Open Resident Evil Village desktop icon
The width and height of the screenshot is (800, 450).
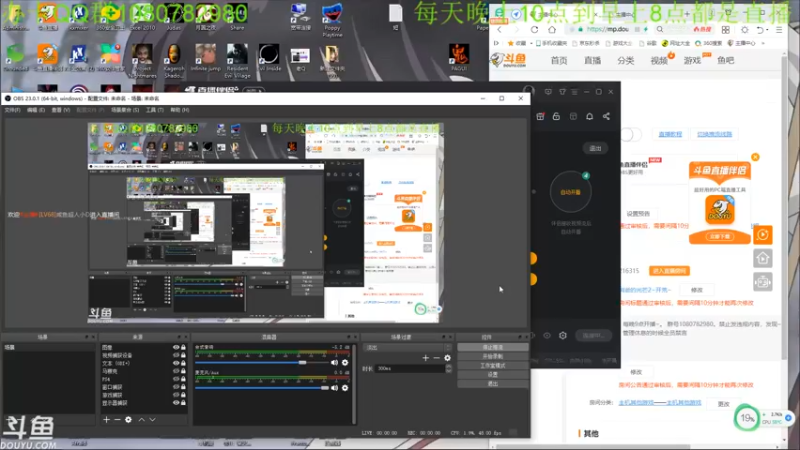pyautogui.click(x=237, y=61)
